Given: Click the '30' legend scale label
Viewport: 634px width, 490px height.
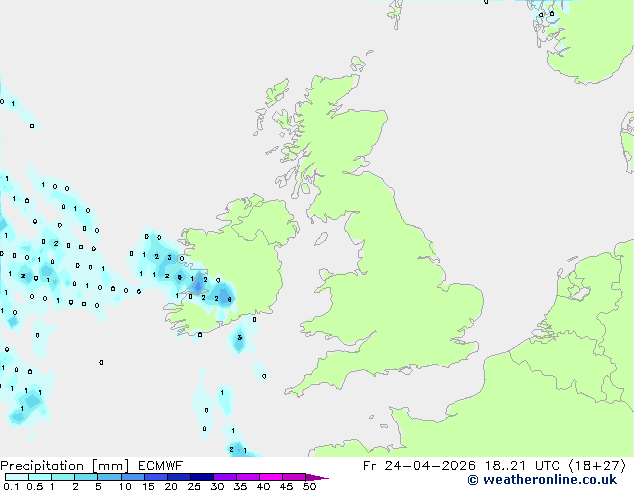Looking at the screenshot, I should coord(217,486).
